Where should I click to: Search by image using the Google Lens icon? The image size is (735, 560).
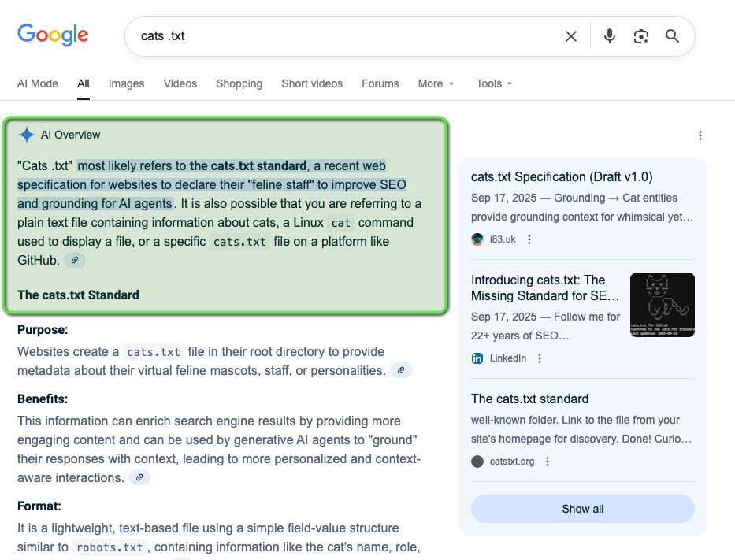640,35
